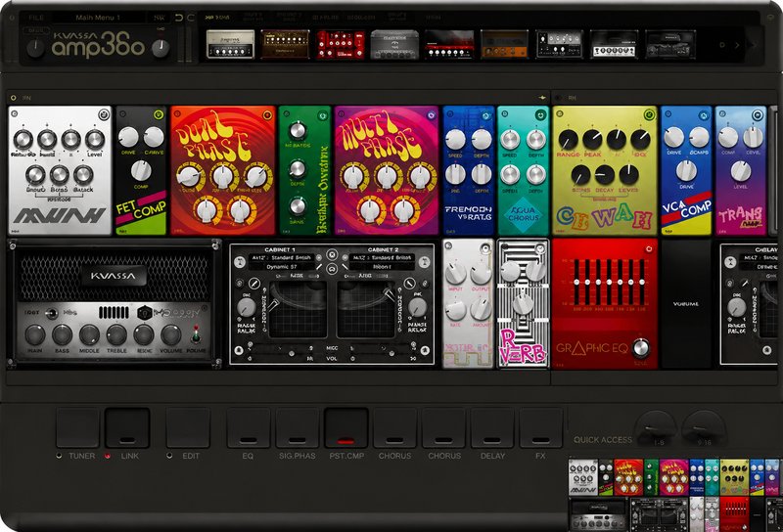Select the EQ footswitch
The width and height of the screenshot is (783, 532).
click(249, 427)
